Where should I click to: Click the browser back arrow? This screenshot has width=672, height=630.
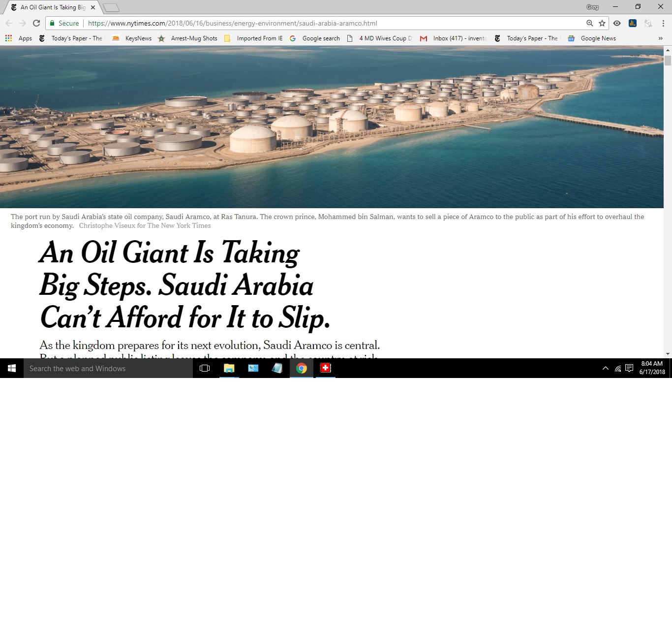point(9,23)
